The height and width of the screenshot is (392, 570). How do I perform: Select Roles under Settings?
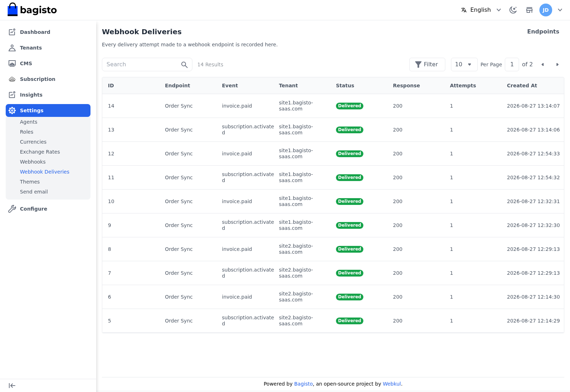pyautogui.click(x=27, y=132)
